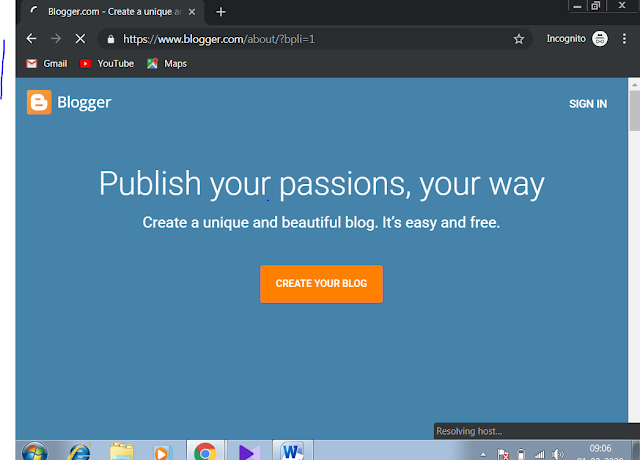Click the 09:06 taskbar clock

pyautogui.click(x=600, y=449)
